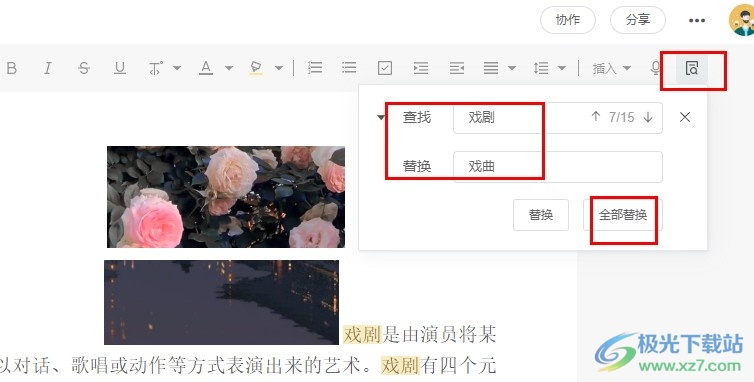Open the more options ellipsis menu
The height and width of the screenshot is (382, 754).
pyautogui.click(x=697, y=21)
